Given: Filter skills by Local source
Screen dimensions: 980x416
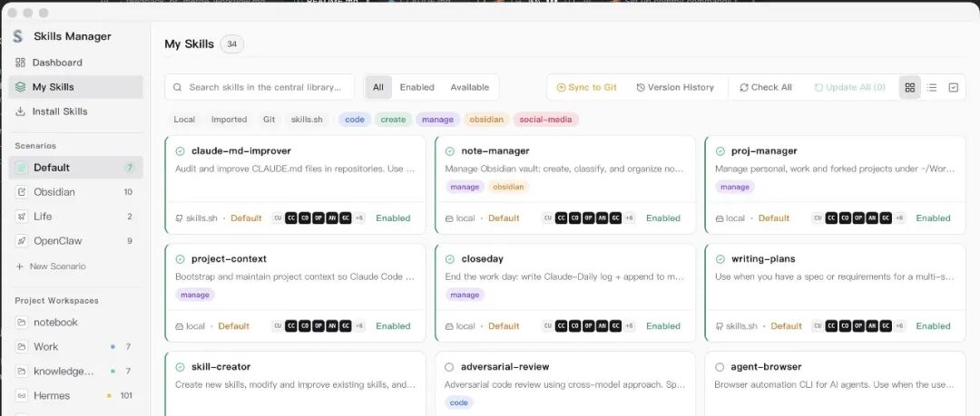Looking at the screenshot, I should (x=184, y=120).
